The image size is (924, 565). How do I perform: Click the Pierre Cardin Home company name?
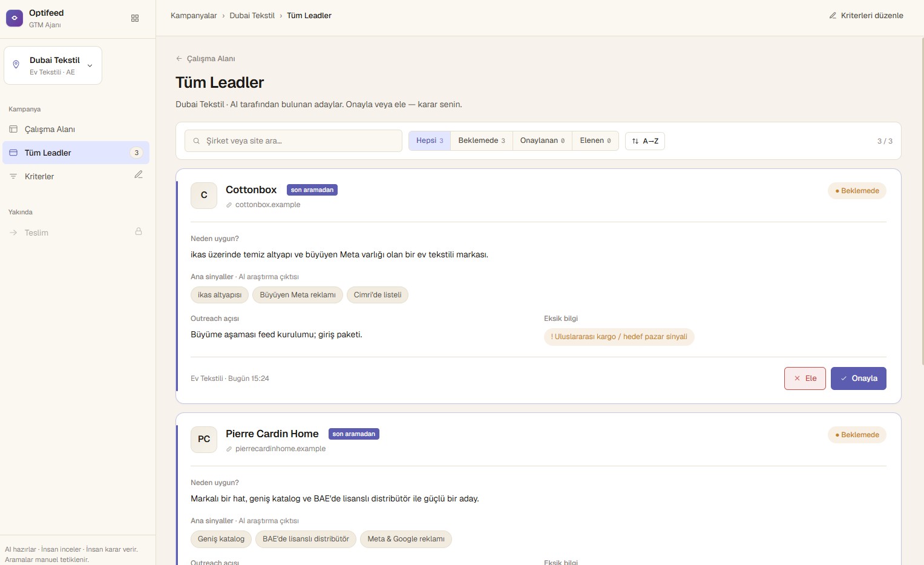tap(272, 434)
